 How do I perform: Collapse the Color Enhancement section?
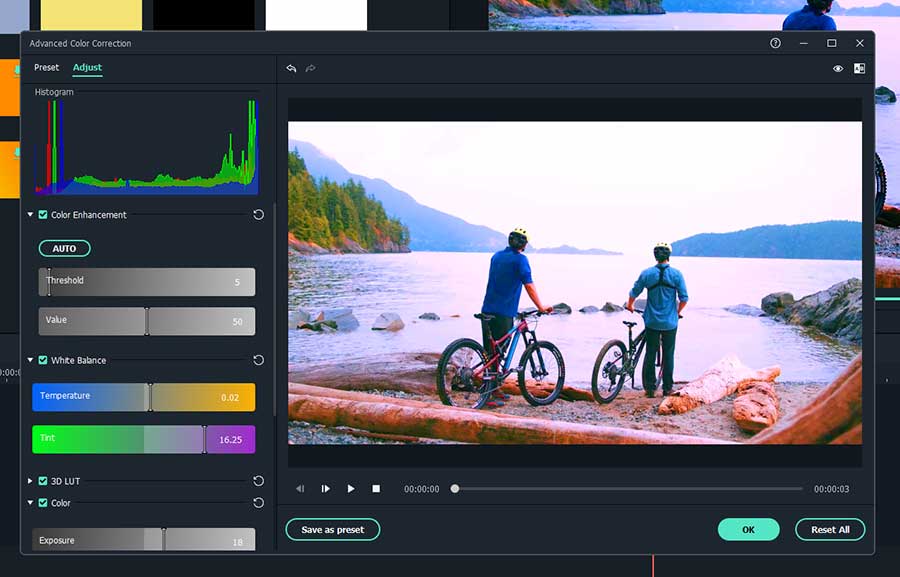pyautogui.click(x=30, y=214)
